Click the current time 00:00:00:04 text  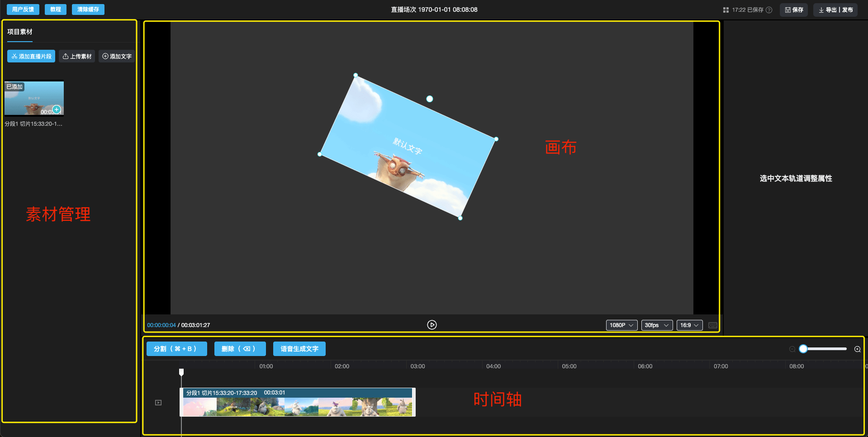click(x=161, y=325)
